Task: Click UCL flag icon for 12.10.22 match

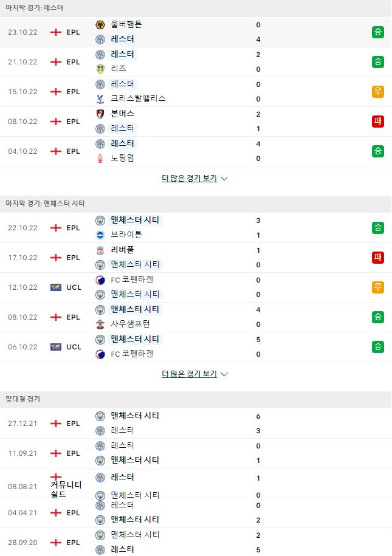Action: [56, 287]
